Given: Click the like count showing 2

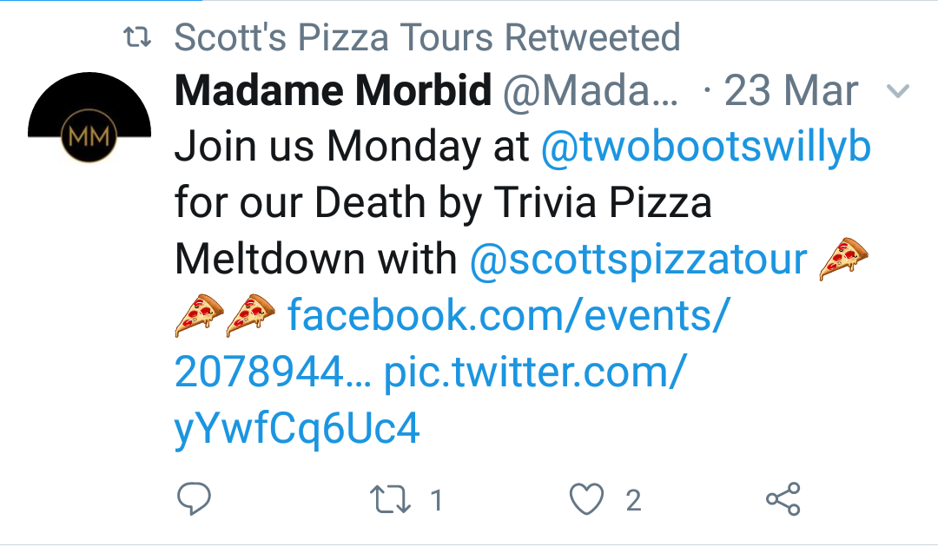Looking at the screenshot, I should click(x=633, y=500).
